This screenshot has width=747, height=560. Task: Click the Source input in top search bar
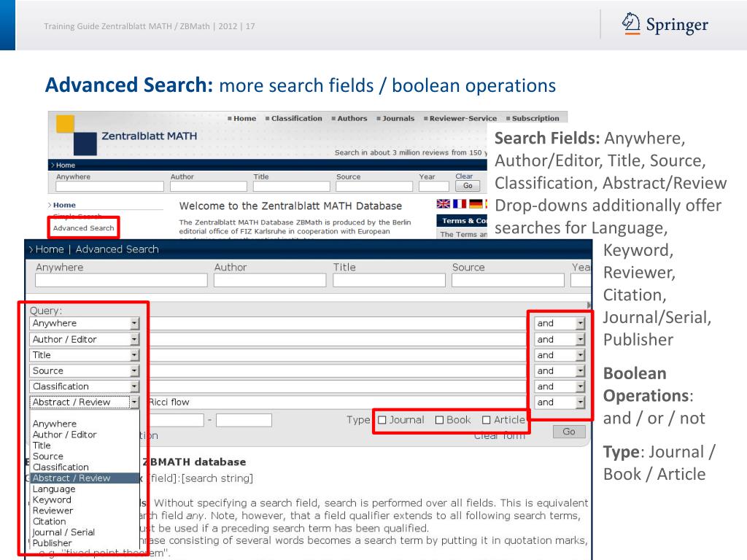click(x=374, y=187)
